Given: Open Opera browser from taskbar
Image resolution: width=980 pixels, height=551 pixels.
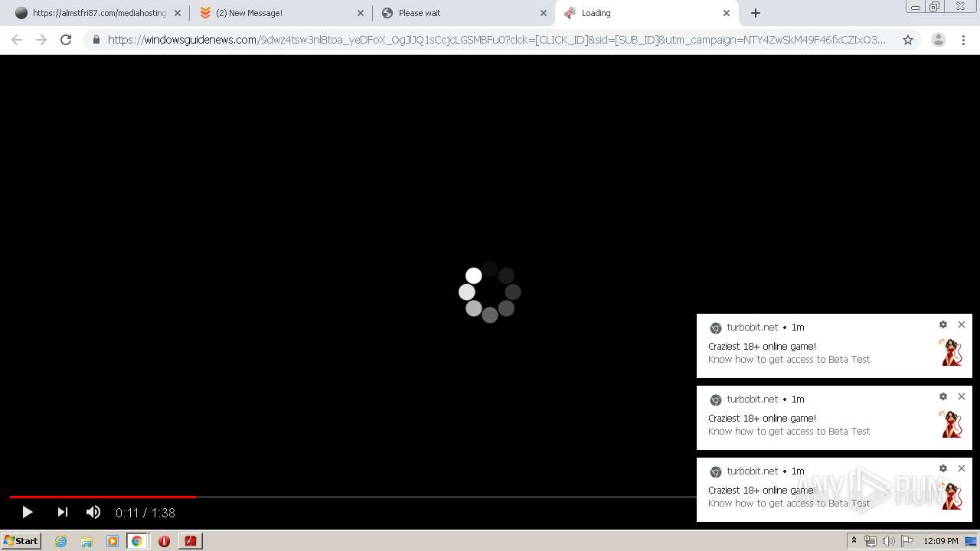Looking at the screenshot, I should click(x=164, y=541).
